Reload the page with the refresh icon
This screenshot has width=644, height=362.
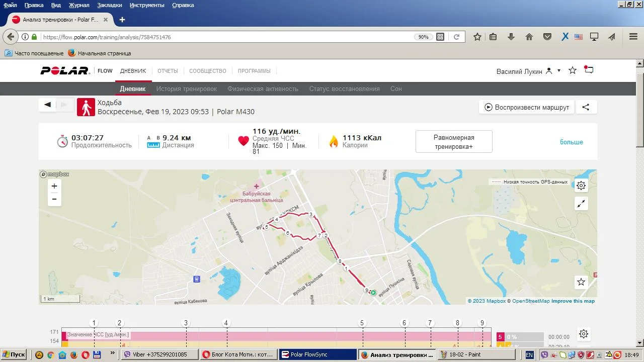(x=457, y=37)
